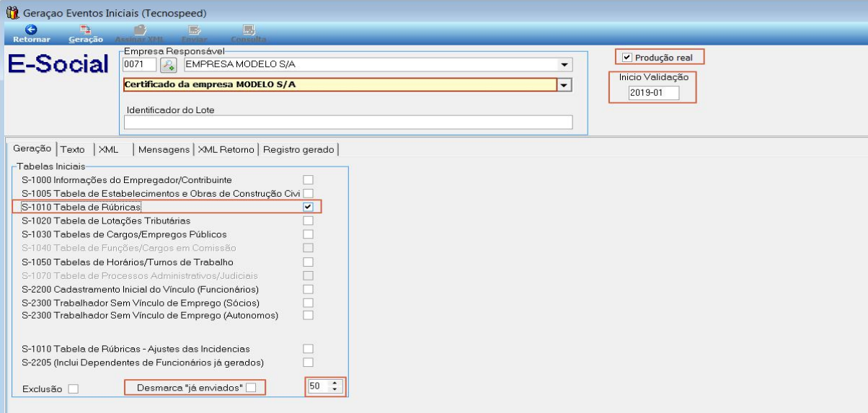Click the E-Social logo text

[x=58, y=65]
